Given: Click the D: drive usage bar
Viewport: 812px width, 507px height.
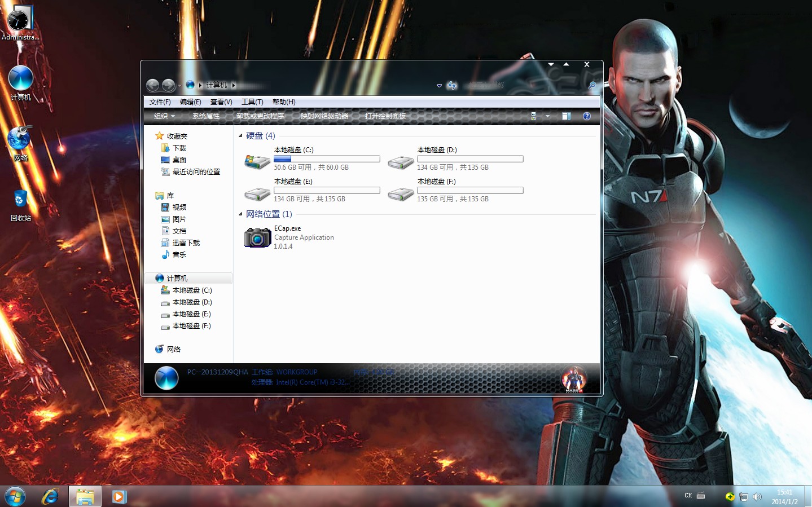Looking at the screenshot, I should [x=470, y=159].
